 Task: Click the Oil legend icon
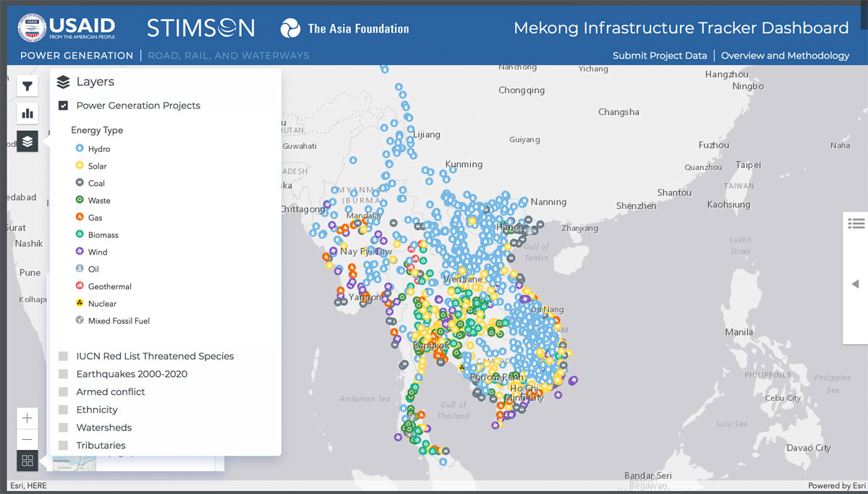point(80,269)
